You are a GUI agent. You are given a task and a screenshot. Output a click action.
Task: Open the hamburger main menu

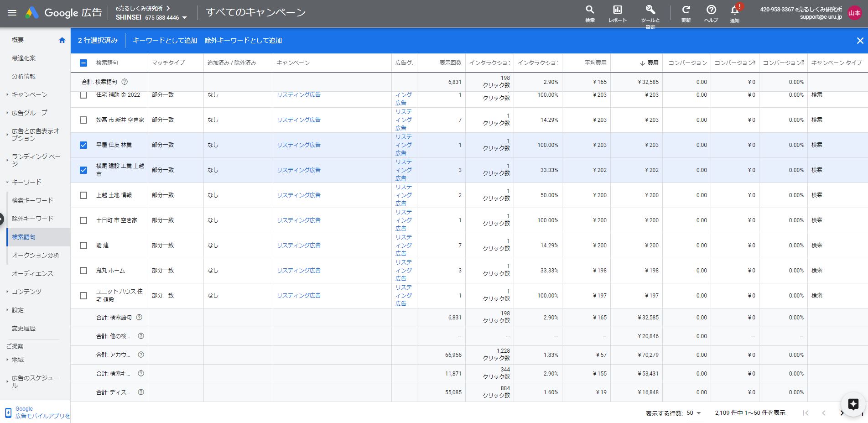point(12,13)
